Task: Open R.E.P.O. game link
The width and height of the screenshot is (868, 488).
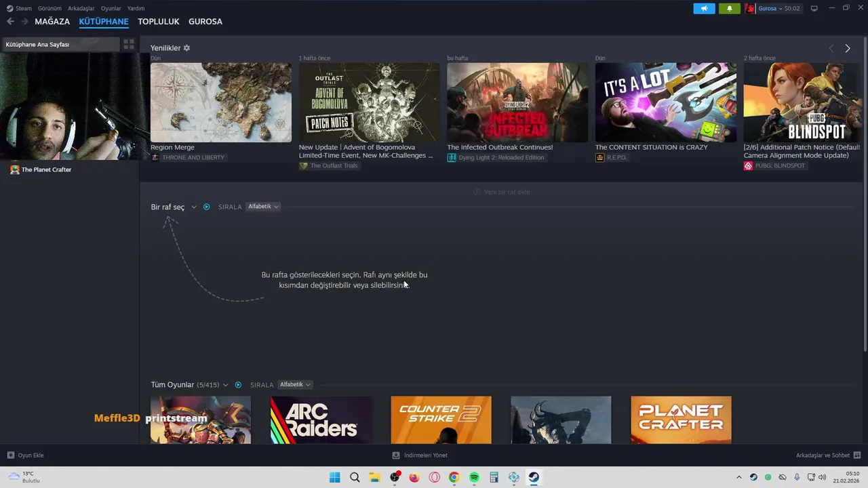Action: coord(611,157)
